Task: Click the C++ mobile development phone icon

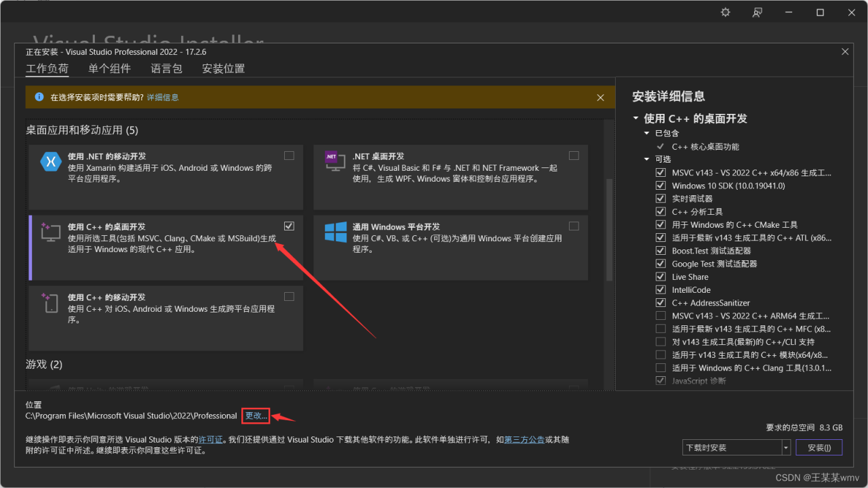Action: [51, 304]
